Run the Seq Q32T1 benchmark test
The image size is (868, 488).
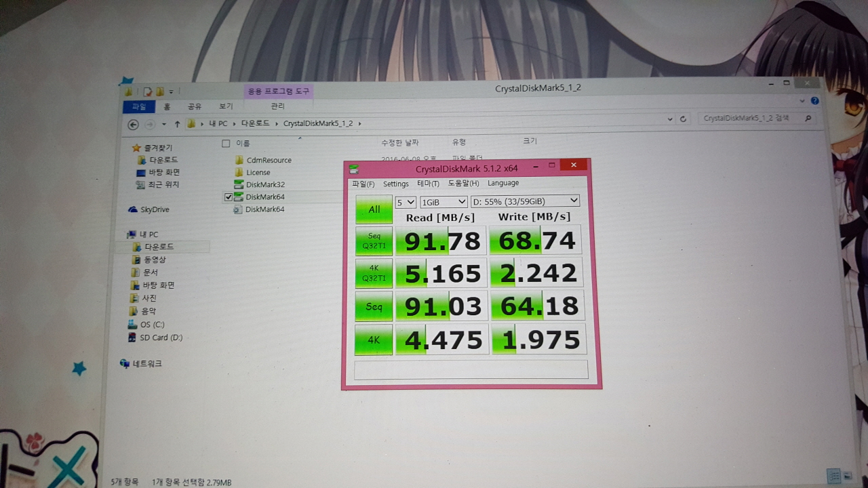click(x=374, y=241)
